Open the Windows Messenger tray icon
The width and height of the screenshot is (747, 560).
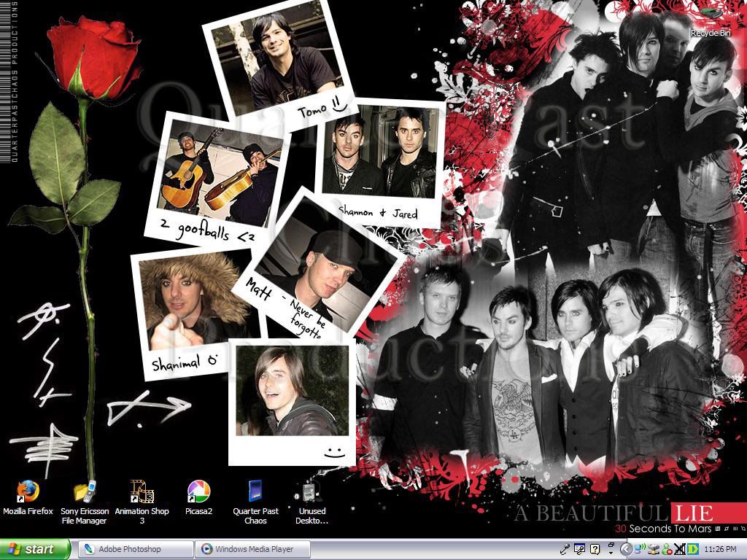coord(667,549)
